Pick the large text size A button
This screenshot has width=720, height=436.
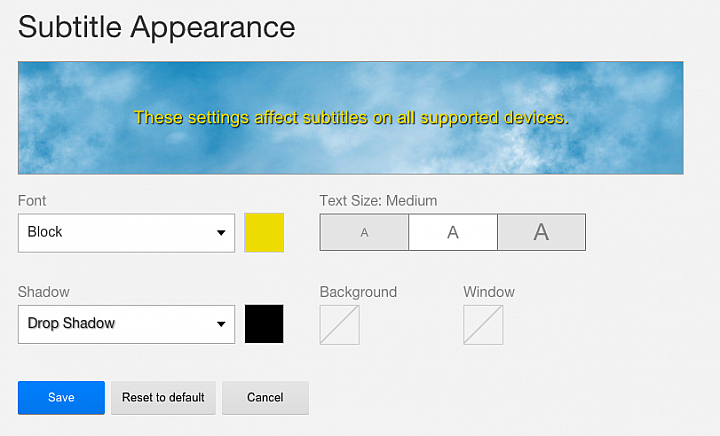[x=541, y=232]
